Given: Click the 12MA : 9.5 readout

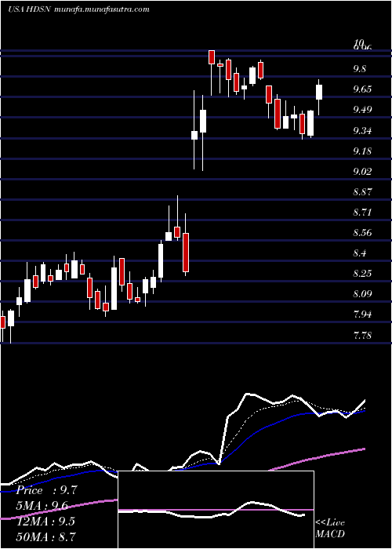Looking at the screenshot, I should pyautogui.click(x=45, y=522).
